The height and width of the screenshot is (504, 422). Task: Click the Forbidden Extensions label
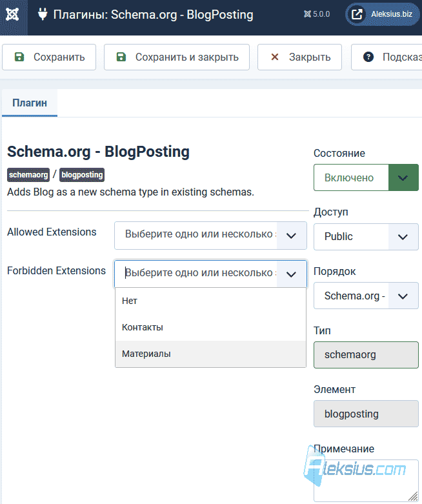click(x=56, y=270)
